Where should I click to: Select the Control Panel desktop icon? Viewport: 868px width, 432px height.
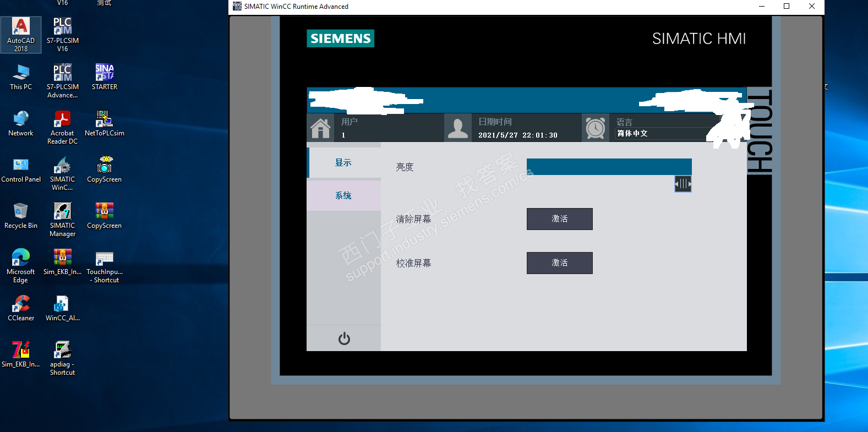tap(21, 169)
